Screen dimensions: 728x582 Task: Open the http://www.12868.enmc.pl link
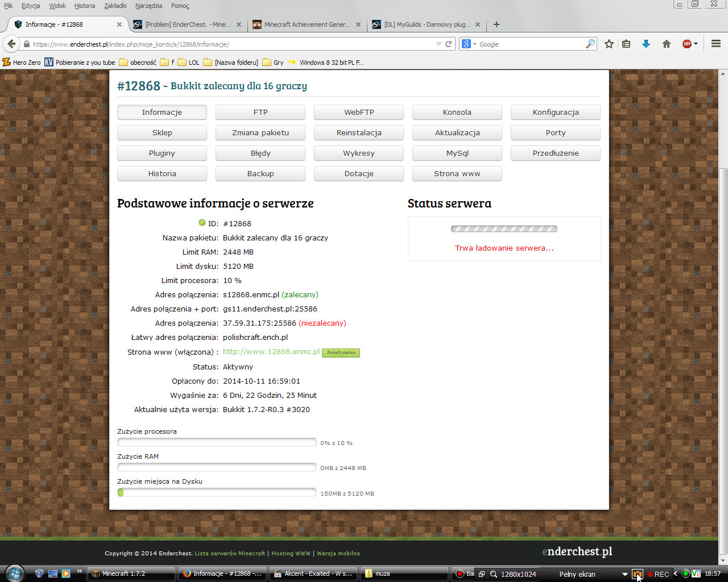click(x=271, y=351)
